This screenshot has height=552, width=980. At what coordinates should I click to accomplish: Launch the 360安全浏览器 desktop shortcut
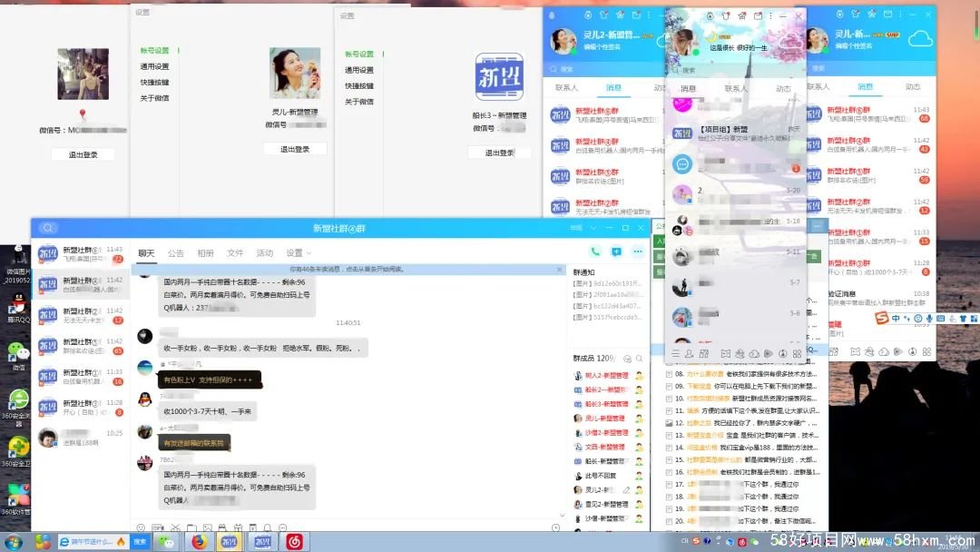(19, 407)
